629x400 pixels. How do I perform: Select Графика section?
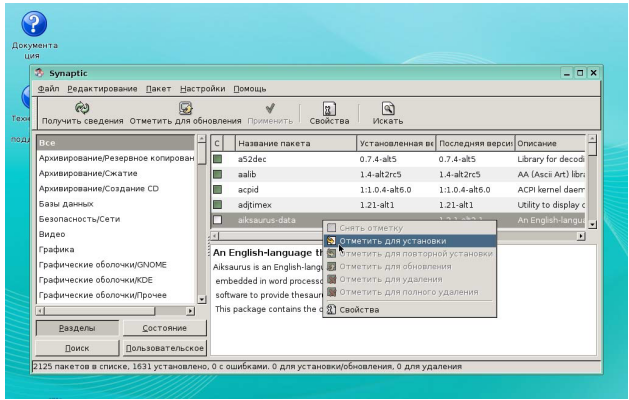tap(116, 250)
